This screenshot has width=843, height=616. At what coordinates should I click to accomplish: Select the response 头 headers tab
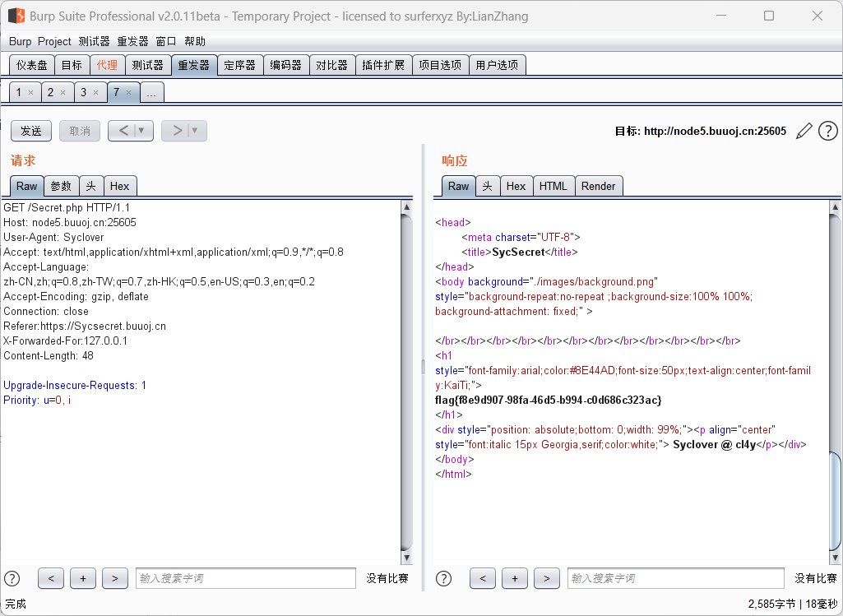coord(488,186)
